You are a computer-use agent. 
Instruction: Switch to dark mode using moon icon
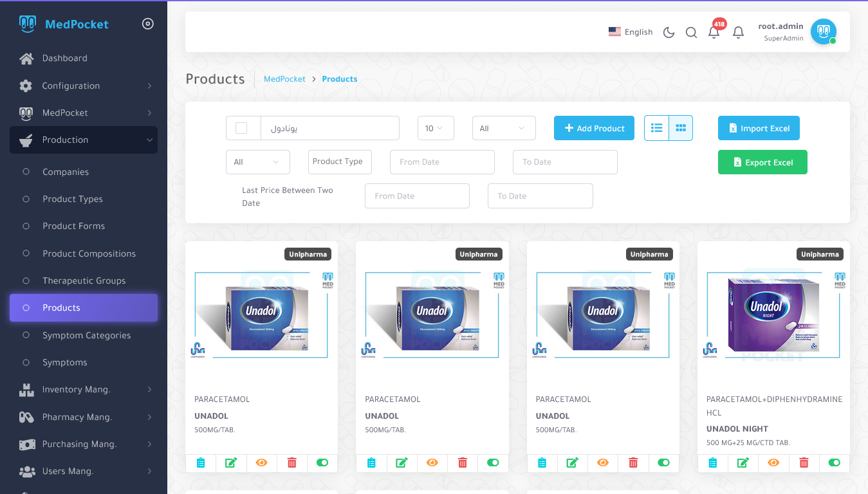669,32
